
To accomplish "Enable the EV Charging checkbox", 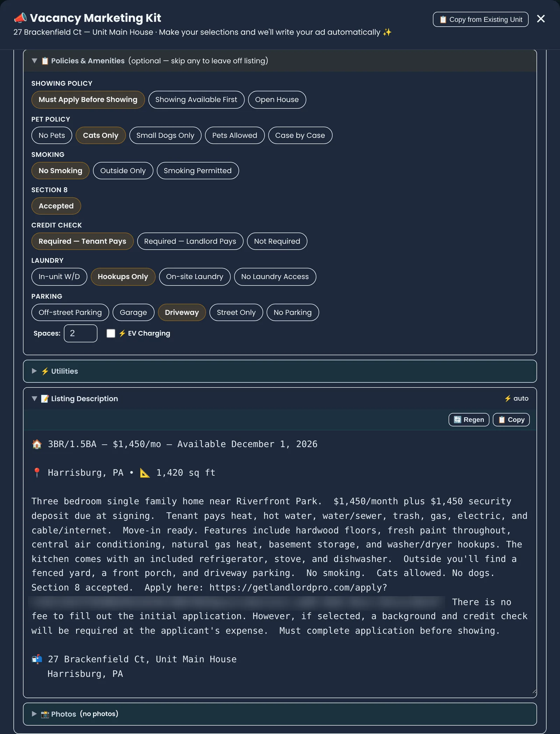I will (111, 333).
